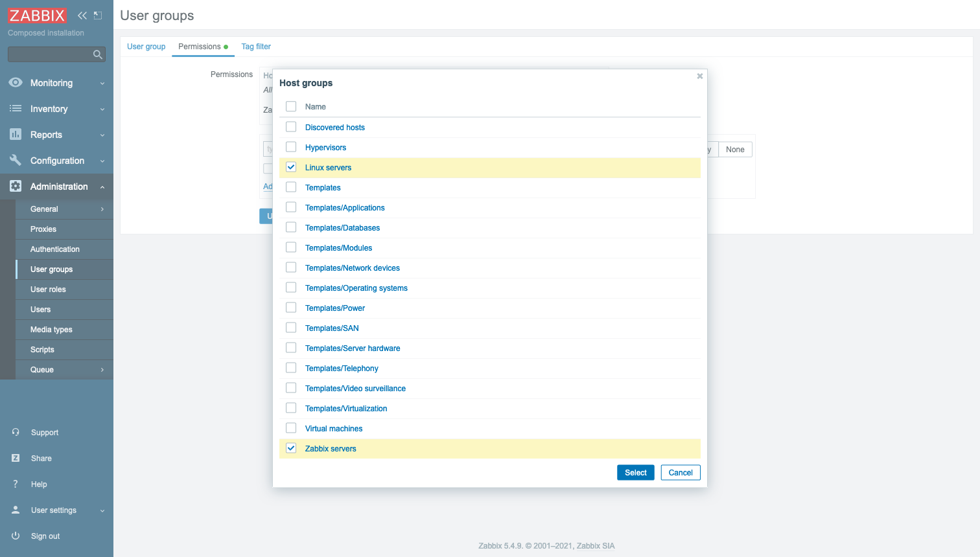Expand the Inventory menu chevron
The image size is (980, 557).
[x=102, y=109]
